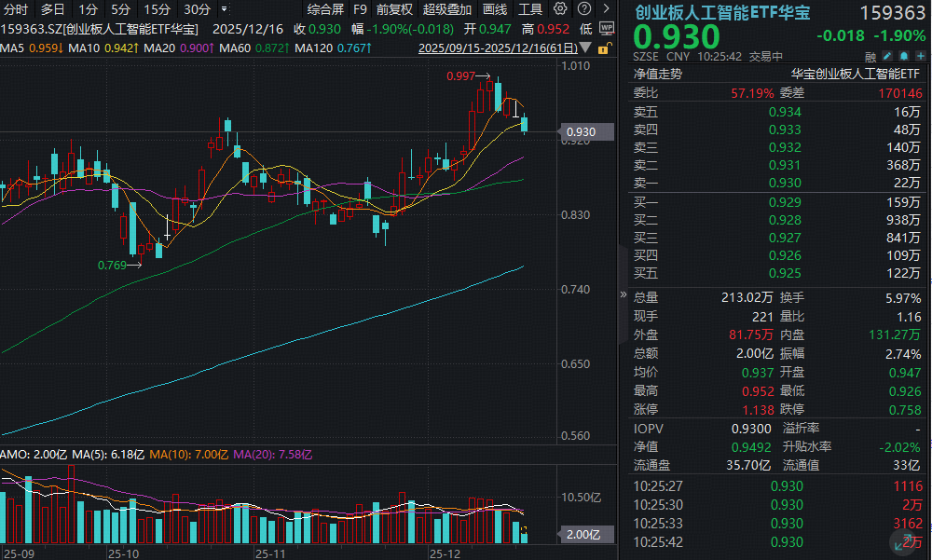932x560 pixels.
Task: Open the settings gear on the toolbar
Action: [x=559, y=7]
